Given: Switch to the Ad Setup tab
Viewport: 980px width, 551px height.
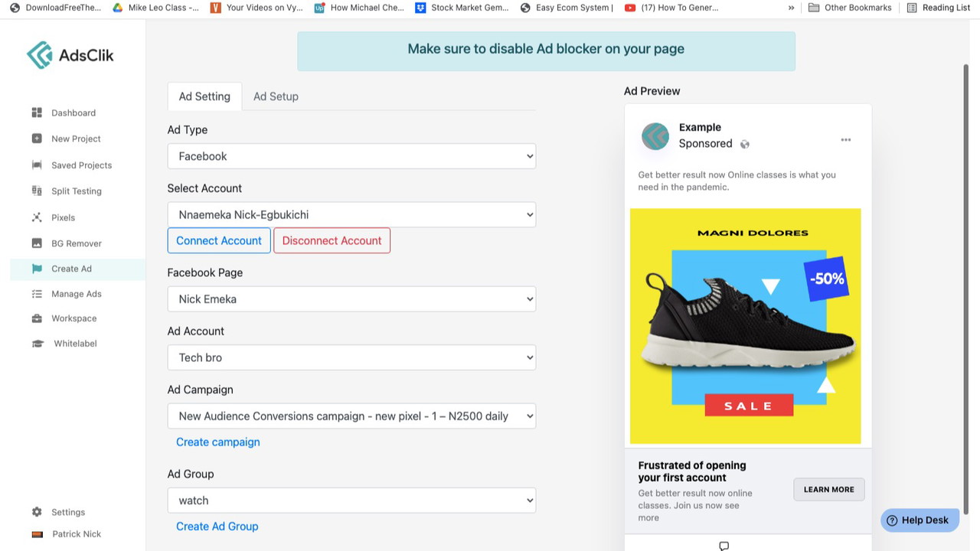Looking at the screenshot, I should pos(276,96).
